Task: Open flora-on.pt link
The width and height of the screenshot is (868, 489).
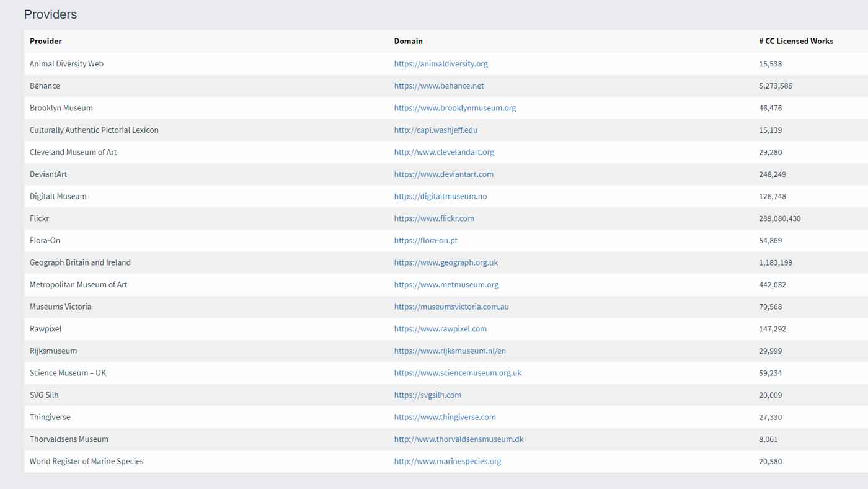Action: [x=426, y=240]
